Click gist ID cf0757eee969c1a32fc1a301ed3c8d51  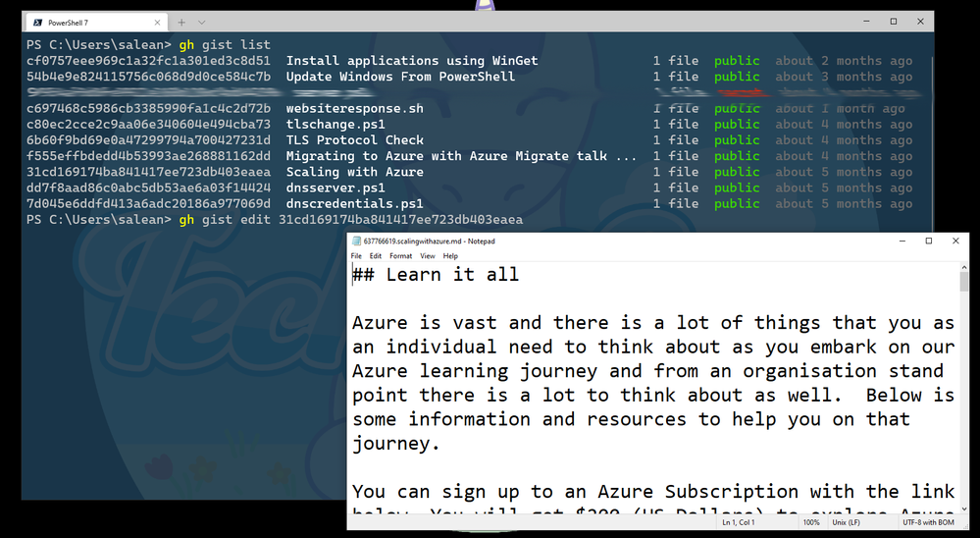tap(148, 61)
